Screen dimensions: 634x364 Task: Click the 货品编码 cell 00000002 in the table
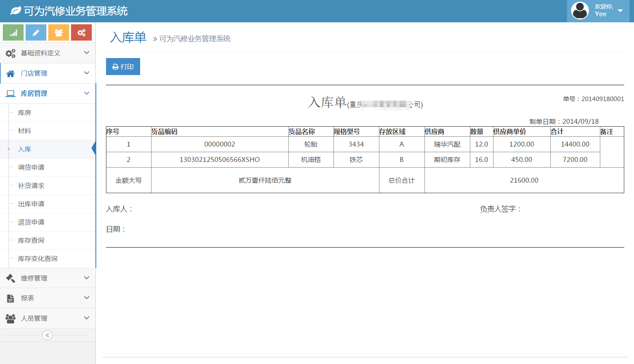point(220,144)
